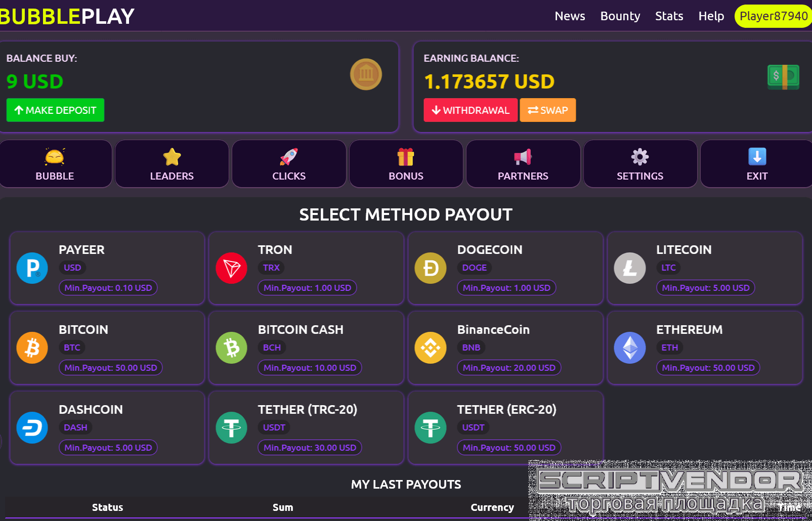This screenshot has width=812, height=521.
Task: Open Bonus via the gift icon
Action: point(406,157)
